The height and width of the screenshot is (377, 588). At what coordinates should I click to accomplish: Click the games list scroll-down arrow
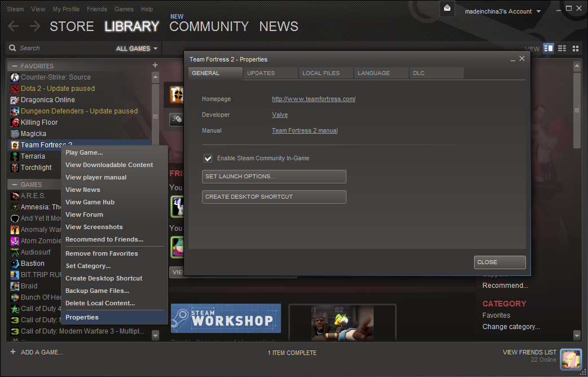coord(155,335)
